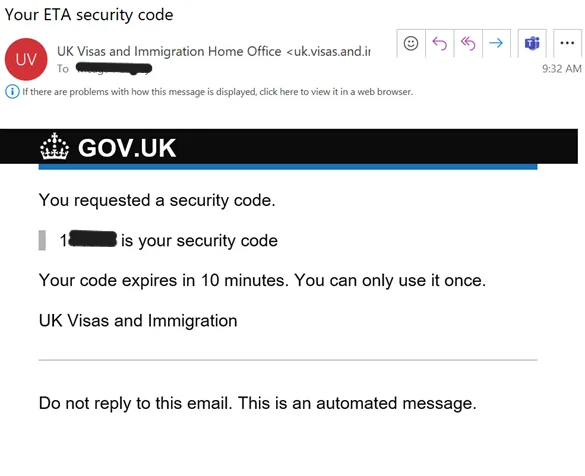The width and height of the screenshot is (585, 476).
Task: Click the Do not reply automated message text
Action: click(x=257, y=404)
